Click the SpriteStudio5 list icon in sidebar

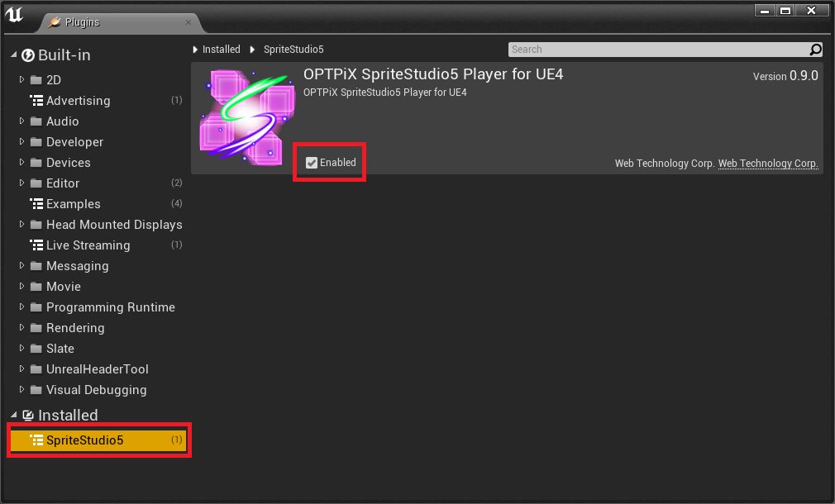(x=36, y=440)
